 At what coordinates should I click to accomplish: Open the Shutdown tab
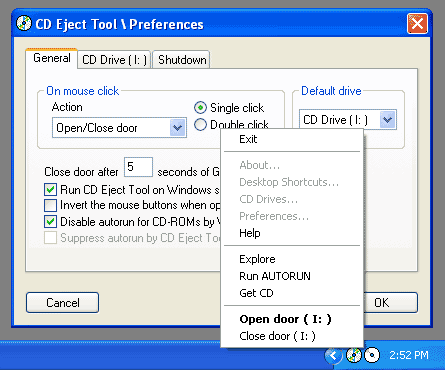click(x=182, y=60)
